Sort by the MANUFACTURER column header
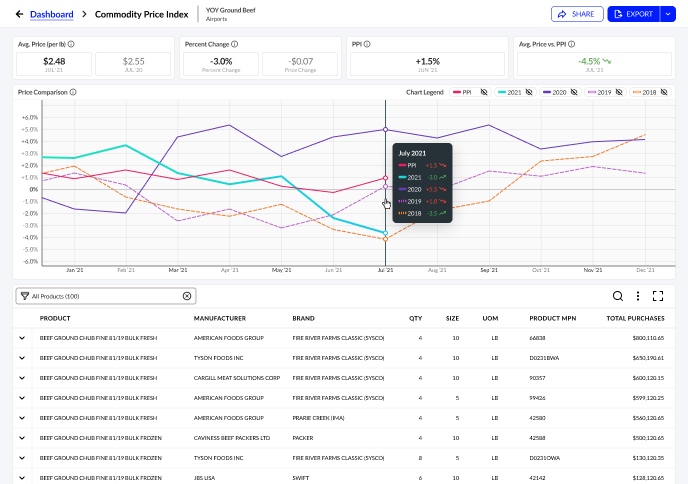 [220, 318]
